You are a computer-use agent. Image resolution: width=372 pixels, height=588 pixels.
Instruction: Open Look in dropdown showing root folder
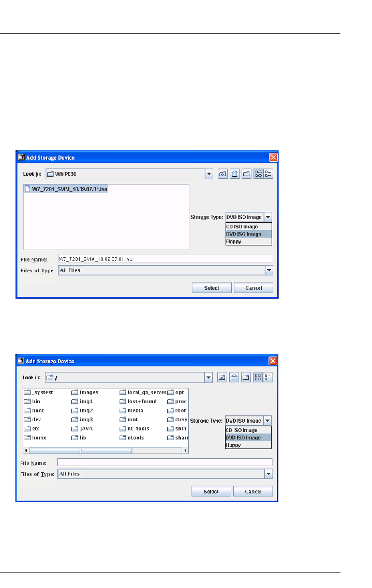[209, 378]
